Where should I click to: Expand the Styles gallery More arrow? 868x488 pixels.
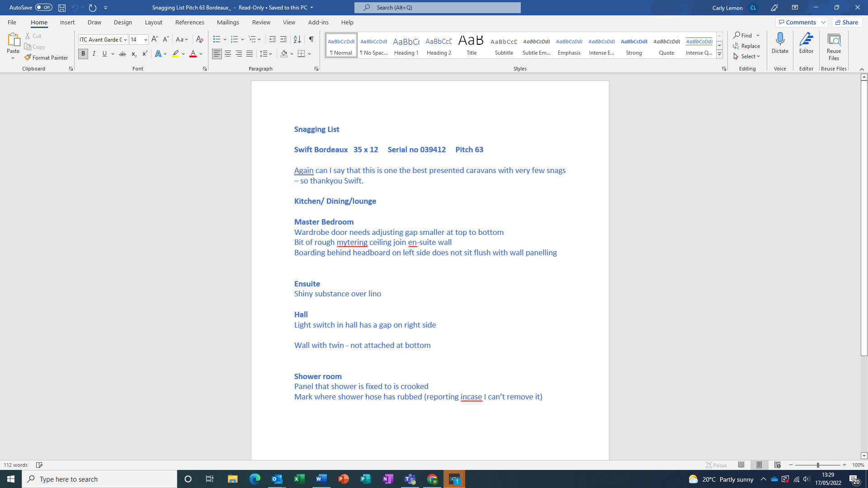[x=719, y=54]
